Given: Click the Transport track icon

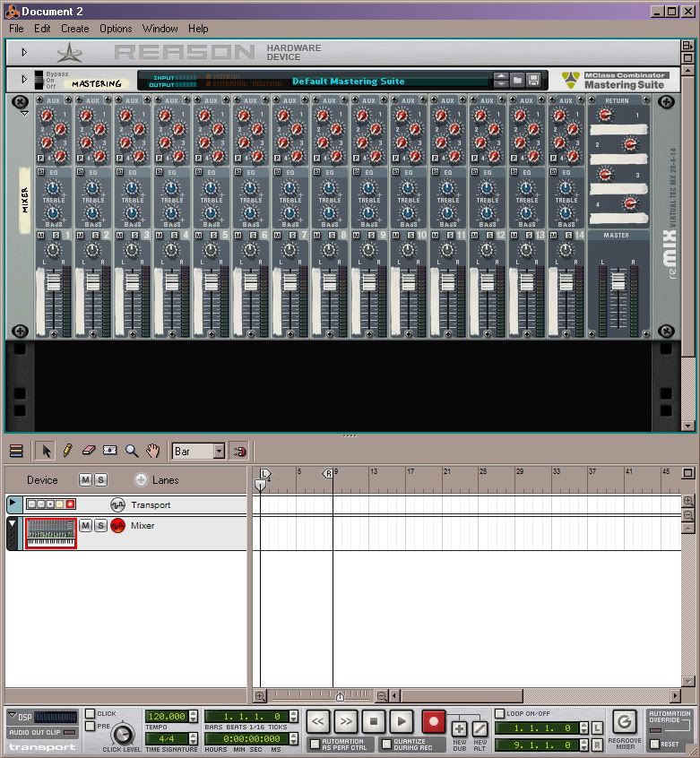Looking at the screenshot, I should (117, 504).
